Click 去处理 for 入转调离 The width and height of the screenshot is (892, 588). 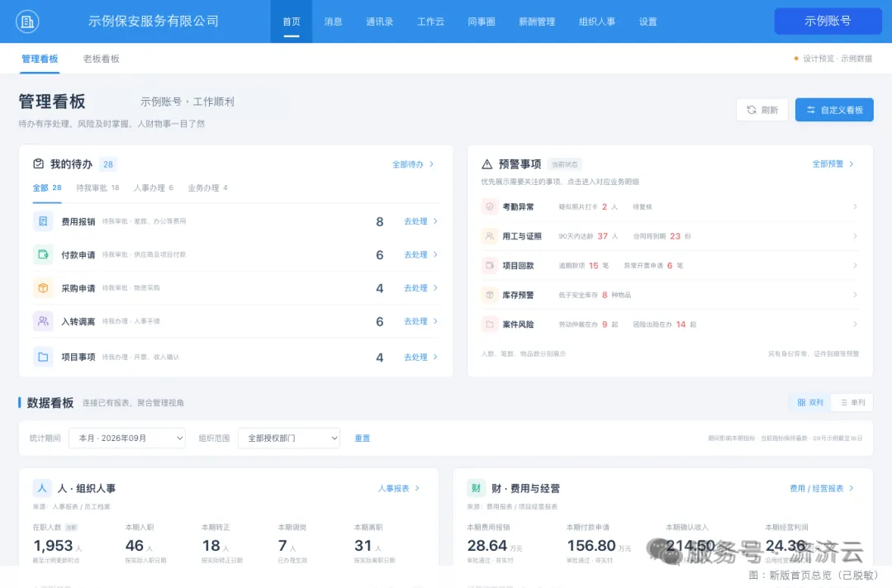point(420,321)
